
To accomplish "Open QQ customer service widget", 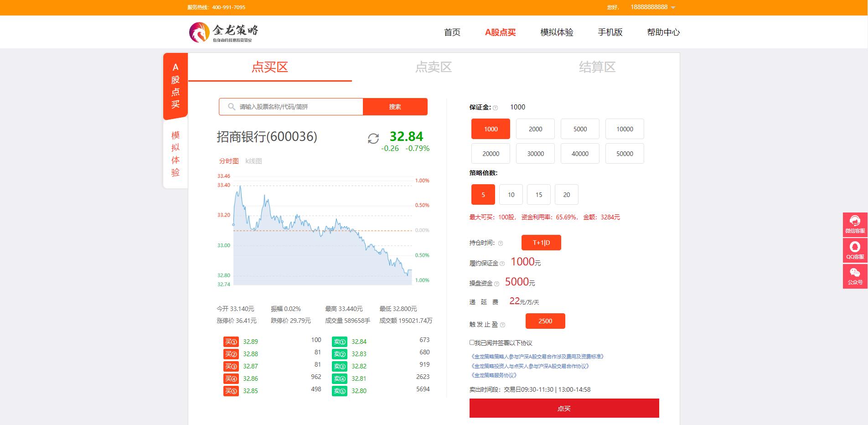I will [x=855, y=250].
